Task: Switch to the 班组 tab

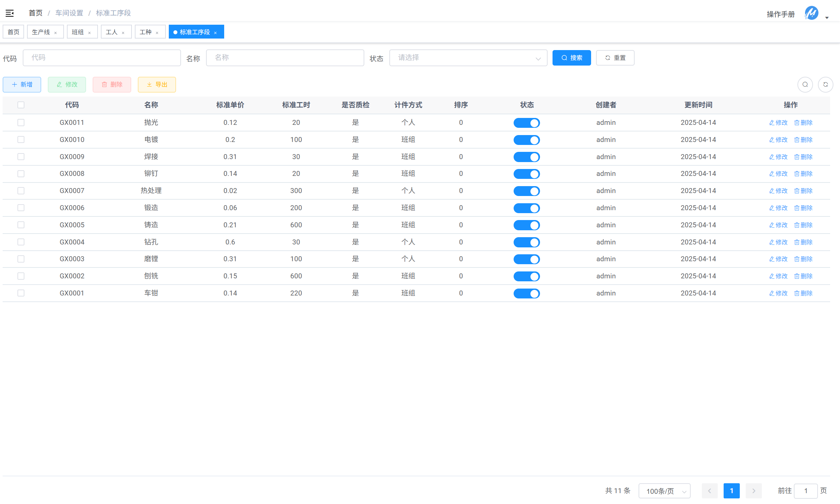Action: pos(78,32)
